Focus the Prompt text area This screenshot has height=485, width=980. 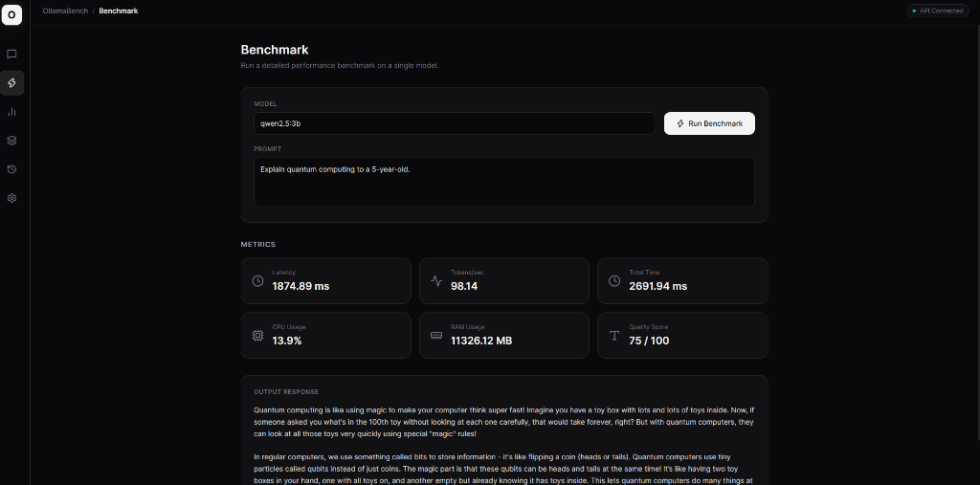tap(503, 182)
